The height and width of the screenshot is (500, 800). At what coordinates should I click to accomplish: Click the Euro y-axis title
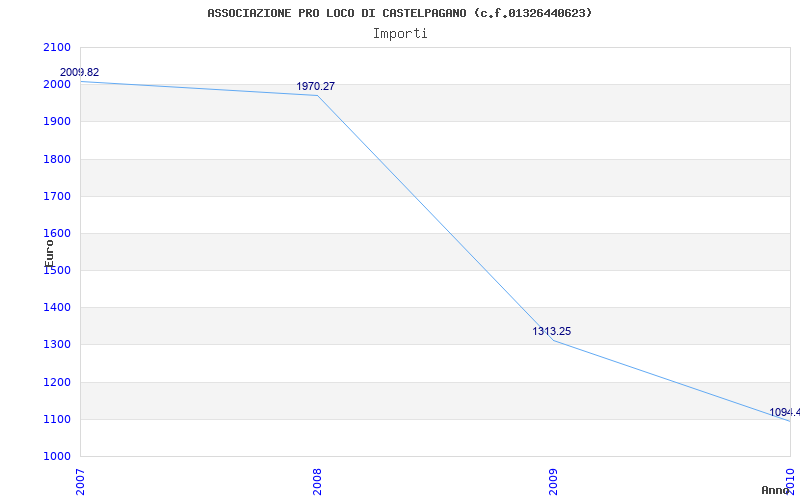[49, 253]
